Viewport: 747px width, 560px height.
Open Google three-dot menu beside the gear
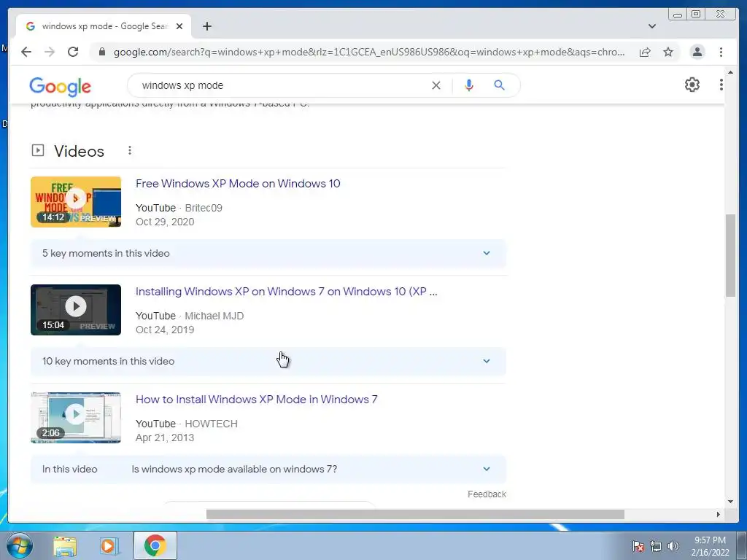click(721, 85)
